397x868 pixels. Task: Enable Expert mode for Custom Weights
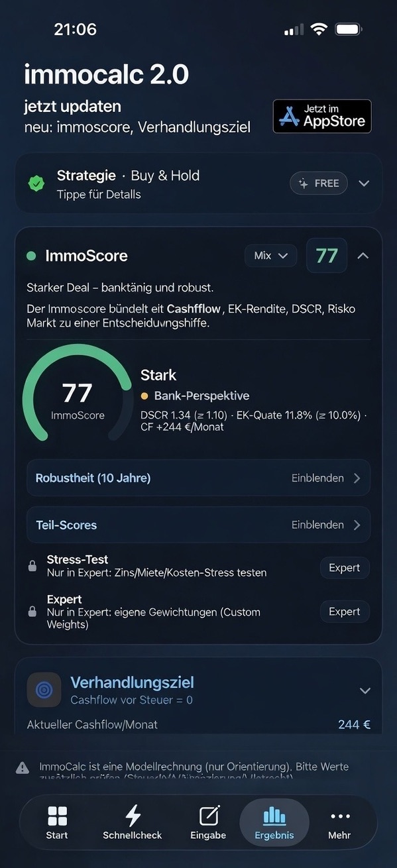coord(344,611)
